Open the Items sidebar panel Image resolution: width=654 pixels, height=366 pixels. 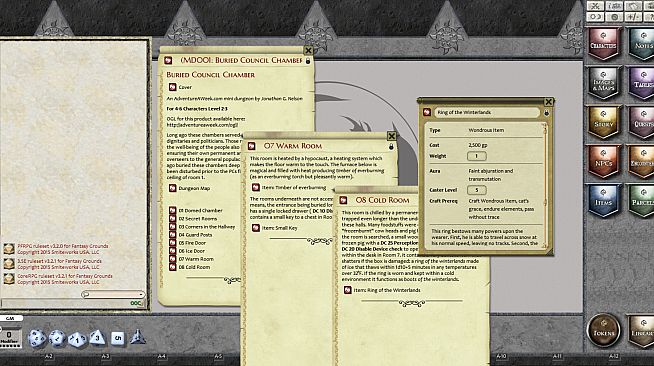click(x=603, y=200)
